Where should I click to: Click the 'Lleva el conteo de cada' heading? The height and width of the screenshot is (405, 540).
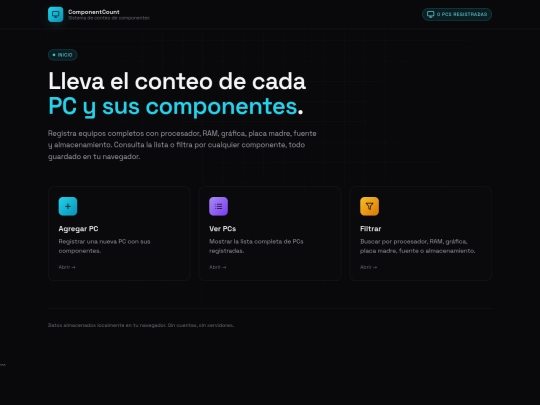pyautogui.click(x=177, y=81)
